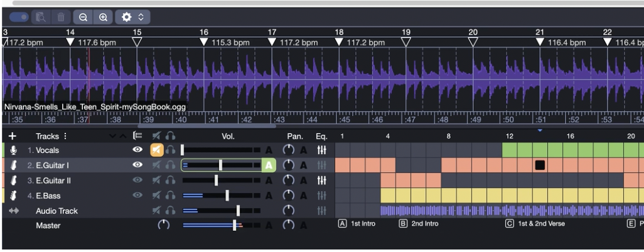Jump to section B 2nd Intro

[419, 224]
